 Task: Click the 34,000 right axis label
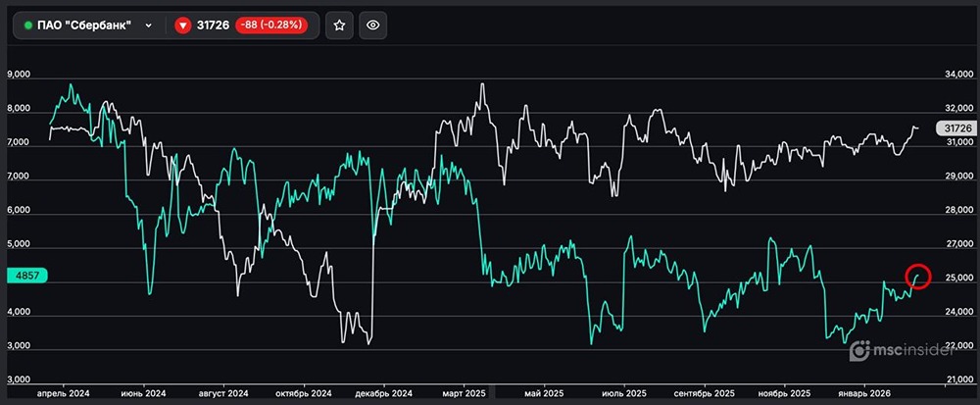[957, 75]
